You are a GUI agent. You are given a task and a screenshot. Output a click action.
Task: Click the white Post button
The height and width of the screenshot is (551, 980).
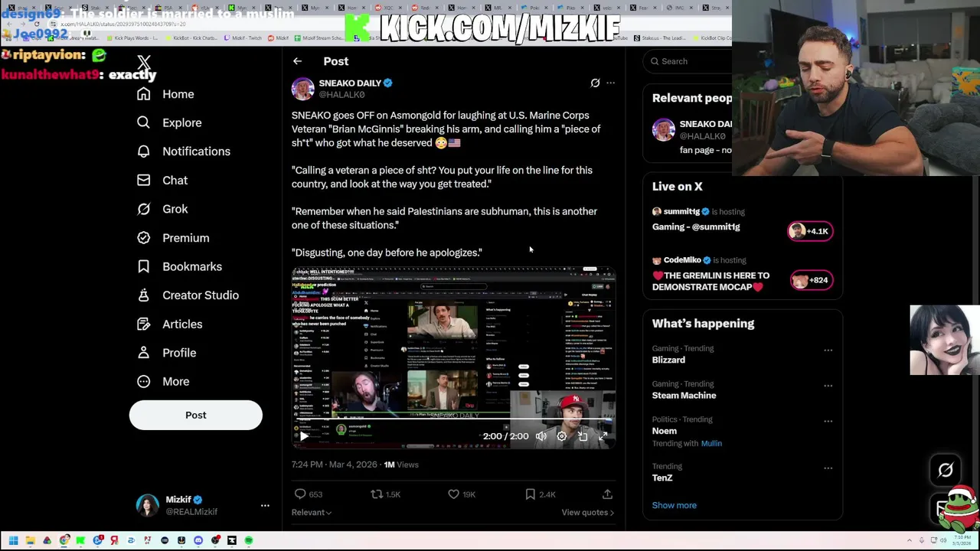(x=196, y=415)
